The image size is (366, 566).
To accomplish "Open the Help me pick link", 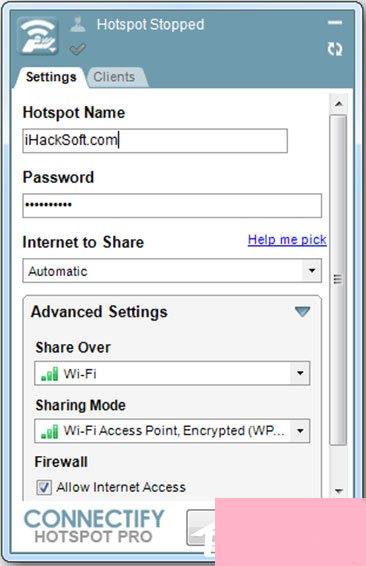I will pos(287,240).
